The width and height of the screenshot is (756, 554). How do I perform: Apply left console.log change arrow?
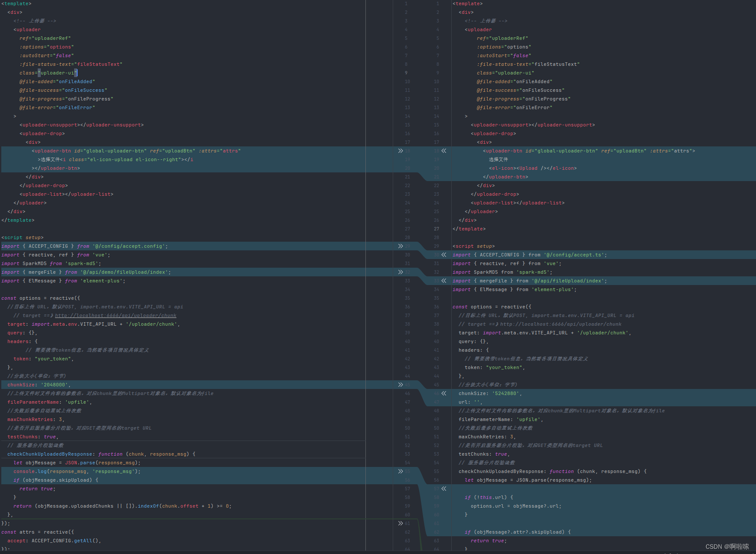tap(401, 471)
